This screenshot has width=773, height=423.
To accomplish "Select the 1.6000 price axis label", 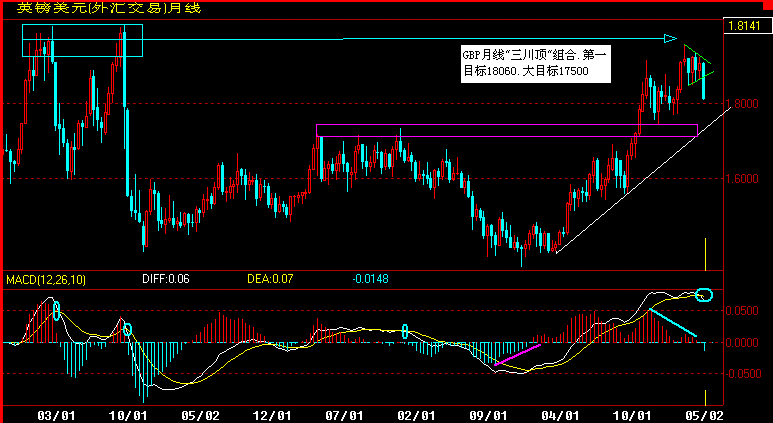I will 742,178.
